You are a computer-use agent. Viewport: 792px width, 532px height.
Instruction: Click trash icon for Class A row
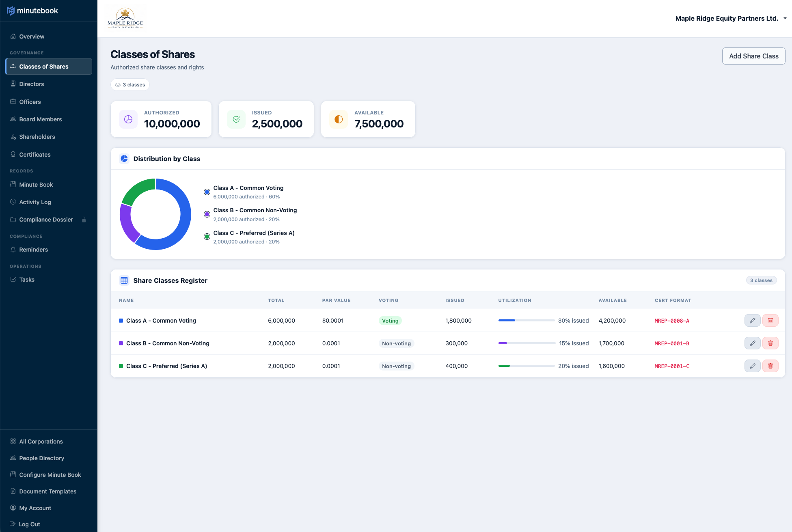[x=770, y=321]
